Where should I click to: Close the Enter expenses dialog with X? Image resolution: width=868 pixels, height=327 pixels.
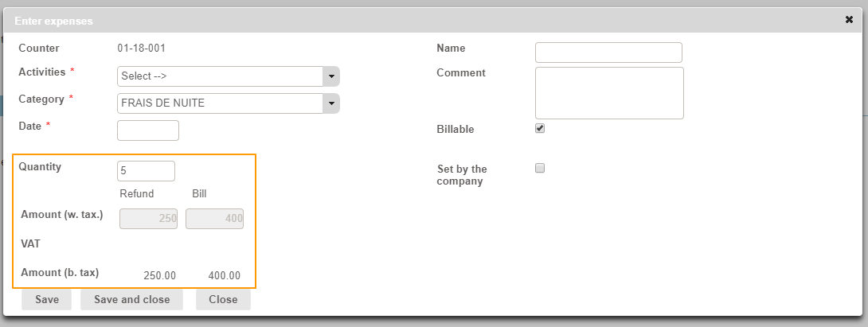pos(849,20)
